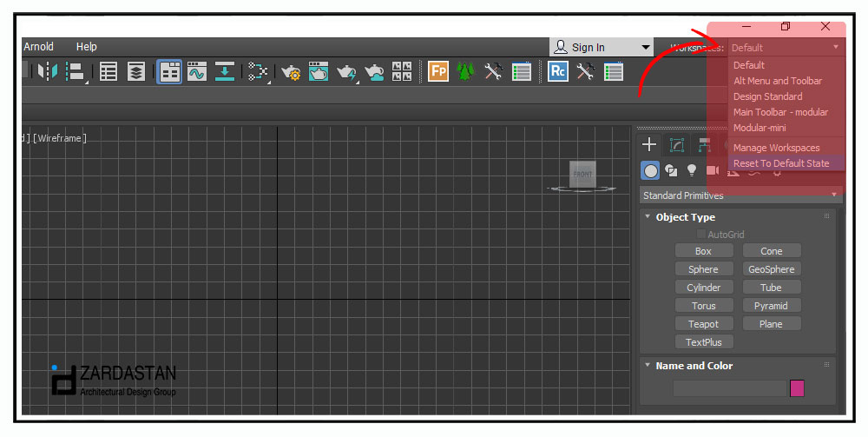Toggle the Scene Explorer icon
This screenshot has height=437, width=868.
click(108, 72)
